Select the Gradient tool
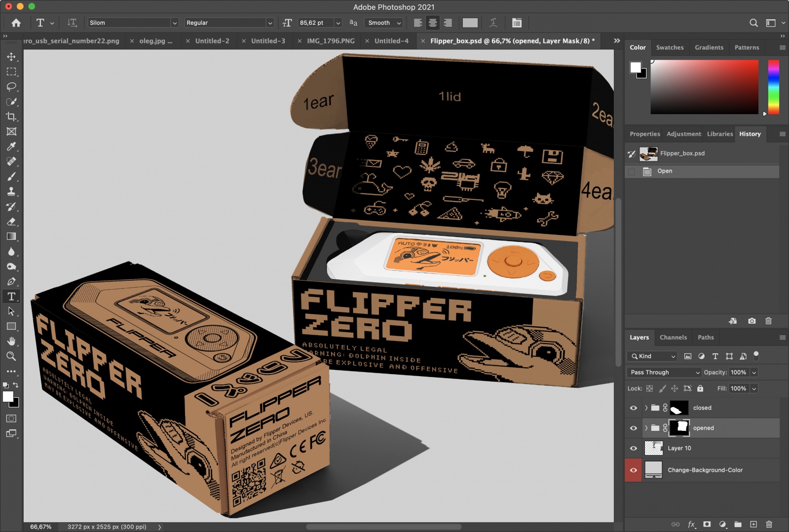The image size is (789, 532). (11, 236)
